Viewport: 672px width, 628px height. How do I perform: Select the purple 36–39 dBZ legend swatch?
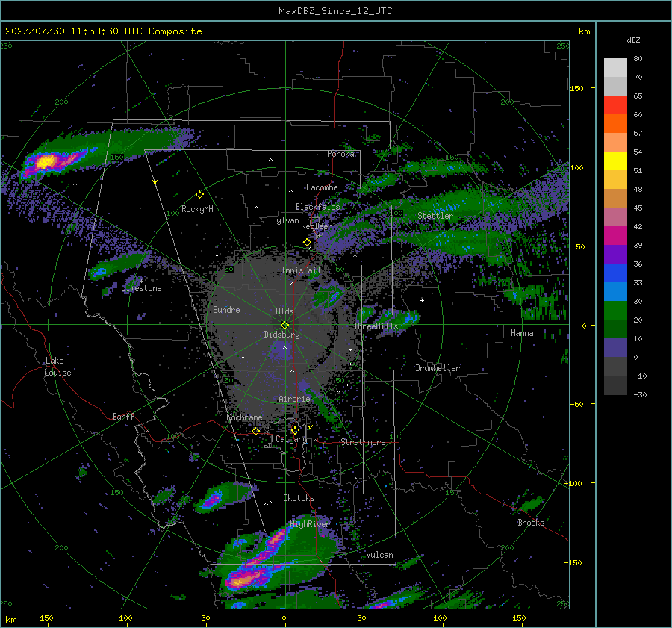pos(615,254)
